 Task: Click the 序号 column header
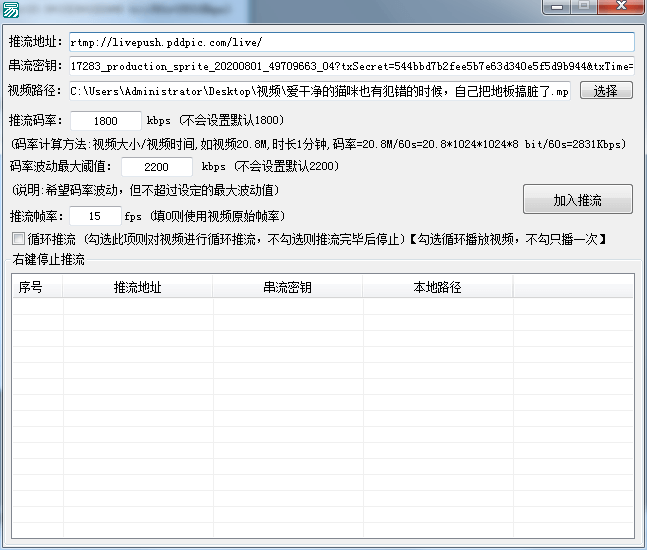37,287
